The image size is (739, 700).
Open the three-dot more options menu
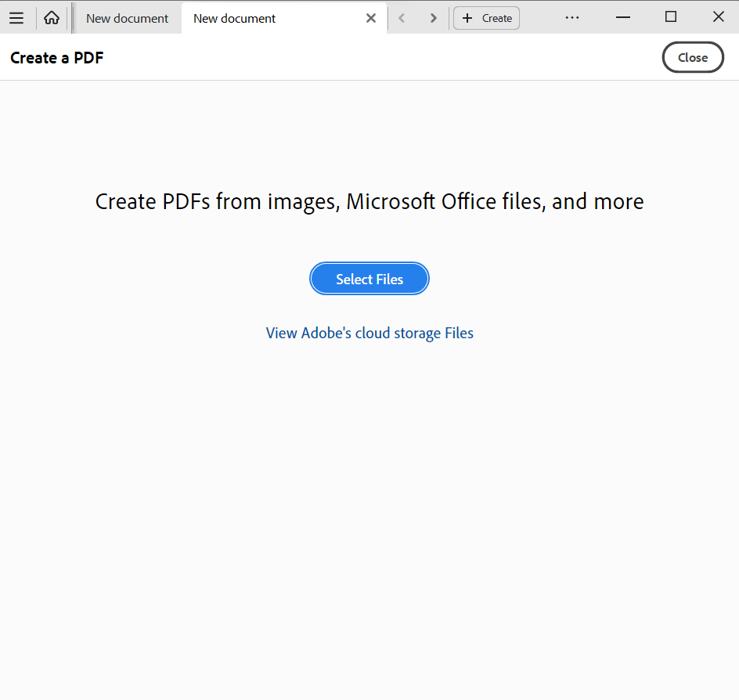pyautogui.click(x=572, y=17)
